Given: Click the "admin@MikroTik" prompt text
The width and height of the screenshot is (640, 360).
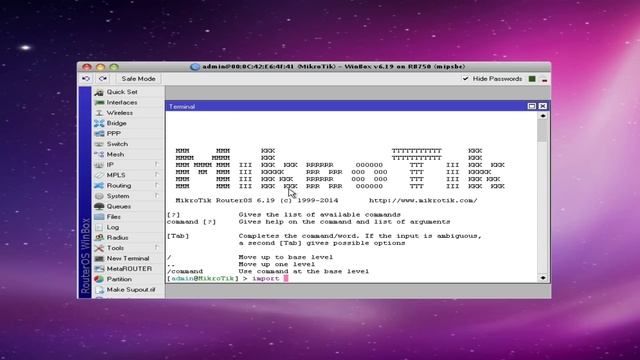Looking at the screenshot, I should pos(202,278).
